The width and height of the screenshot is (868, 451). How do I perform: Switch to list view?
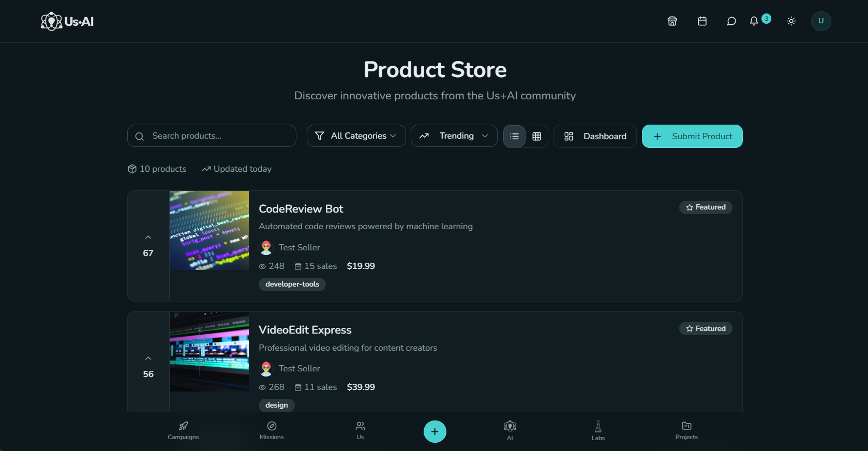514,137
